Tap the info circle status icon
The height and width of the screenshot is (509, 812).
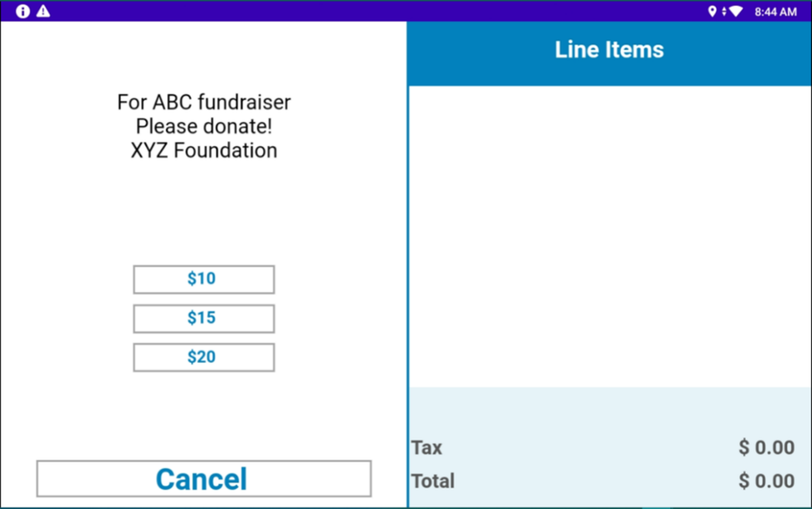pyautogui.click(x=23, y=11)
